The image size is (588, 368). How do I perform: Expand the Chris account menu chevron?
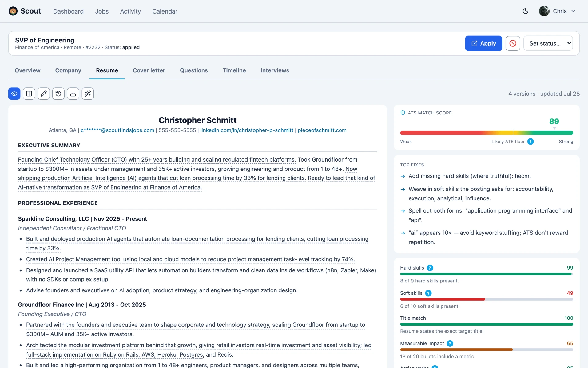(x=573, y=11)
